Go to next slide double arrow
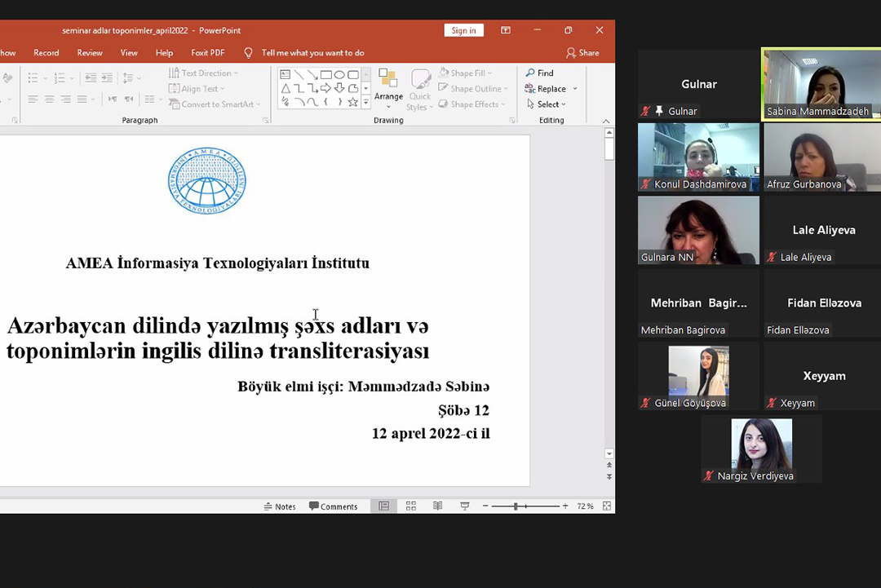The width and height of the screenshot is (881, 588). [x=609, y=477]
